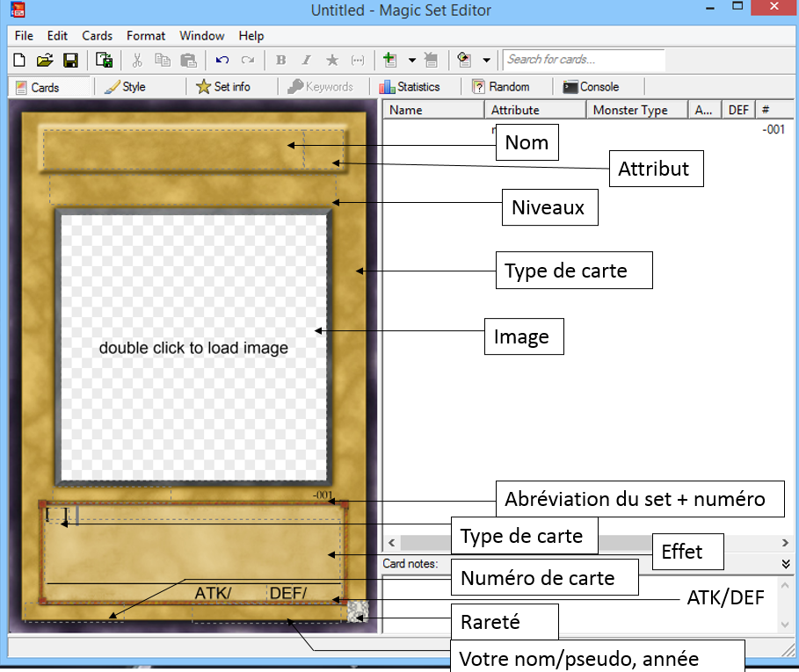Cut selection with the scissors icon

pos(137,60)
